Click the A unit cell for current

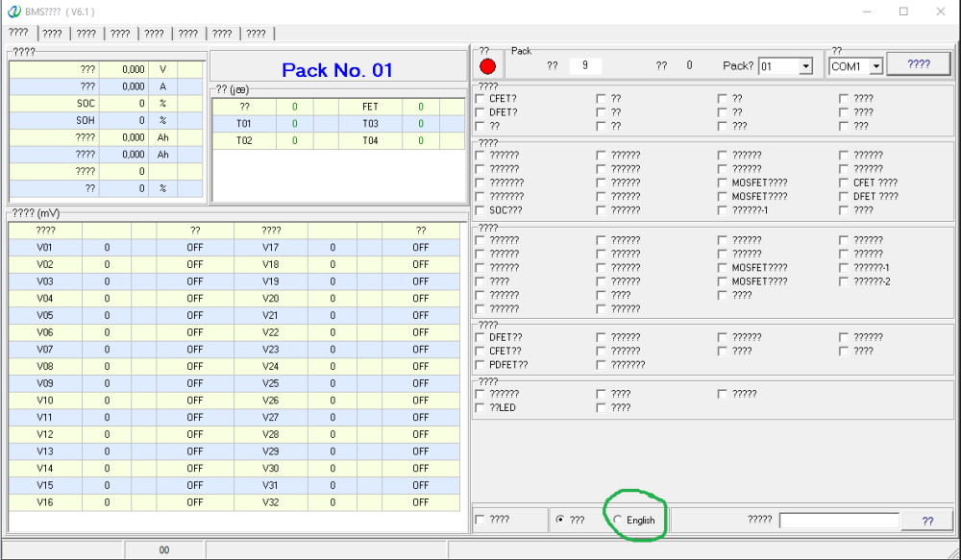(163, 86)
